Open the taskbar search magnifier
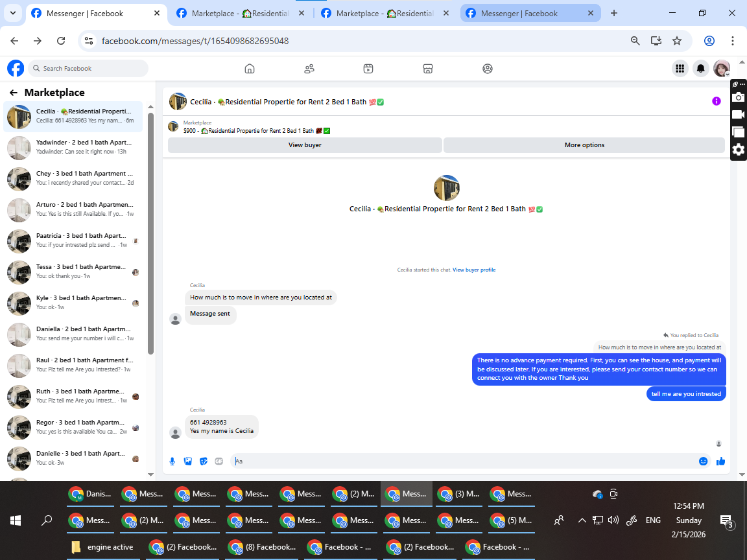The height and width of the screenshot is (560, 747). point(47,520)
